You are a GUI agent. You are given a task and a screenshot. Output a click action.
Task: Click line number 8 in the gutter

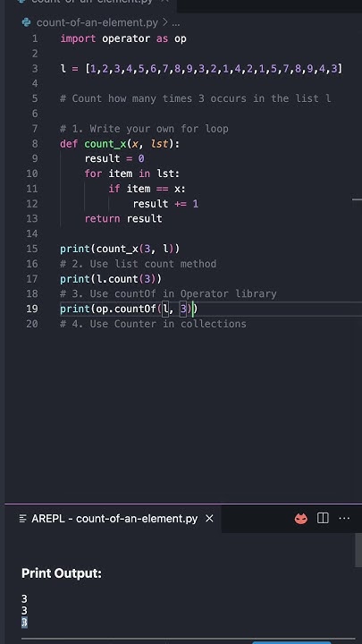[x=35, y=144]
